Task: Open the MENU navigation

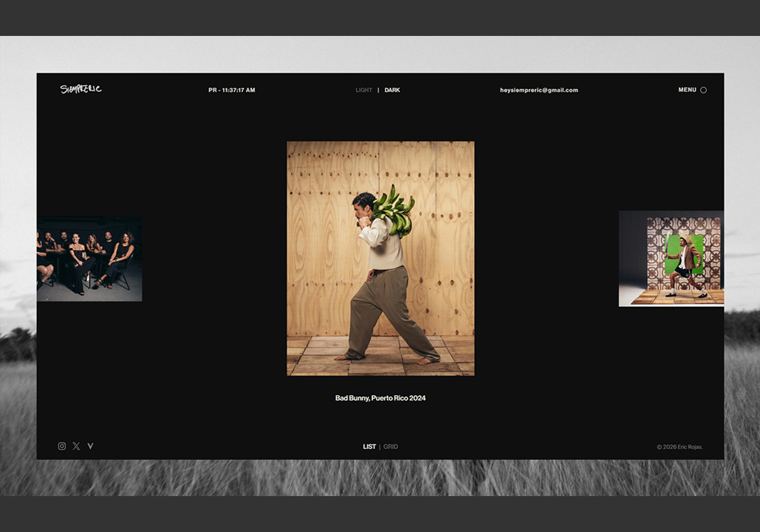Action: (687, 90)
